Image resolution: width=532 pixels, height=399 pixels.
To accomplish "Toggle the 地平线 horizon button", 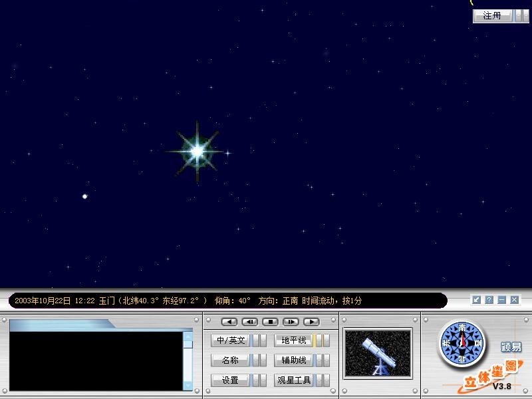I will [x=293, y=340].
